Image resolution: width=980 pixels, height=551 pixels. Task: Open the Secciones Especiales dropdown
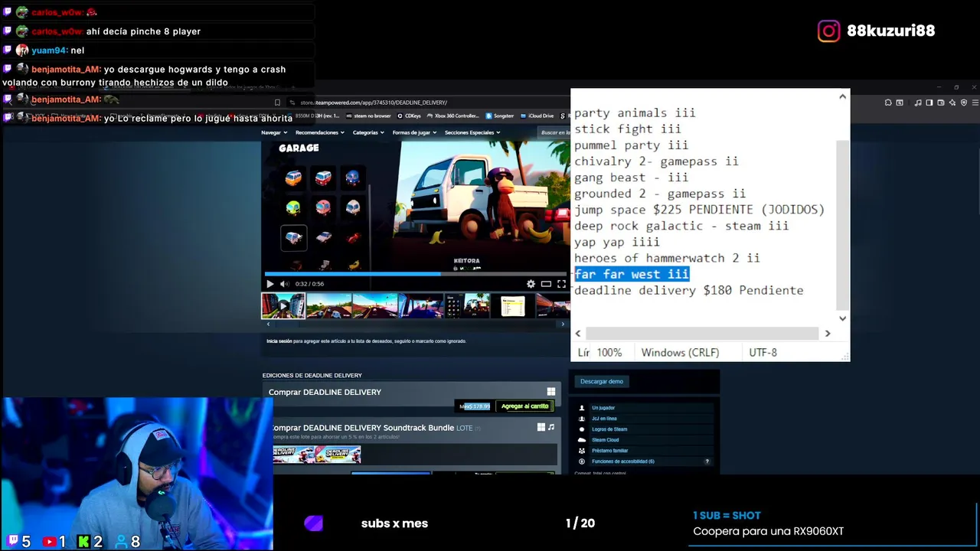[472, 132]
